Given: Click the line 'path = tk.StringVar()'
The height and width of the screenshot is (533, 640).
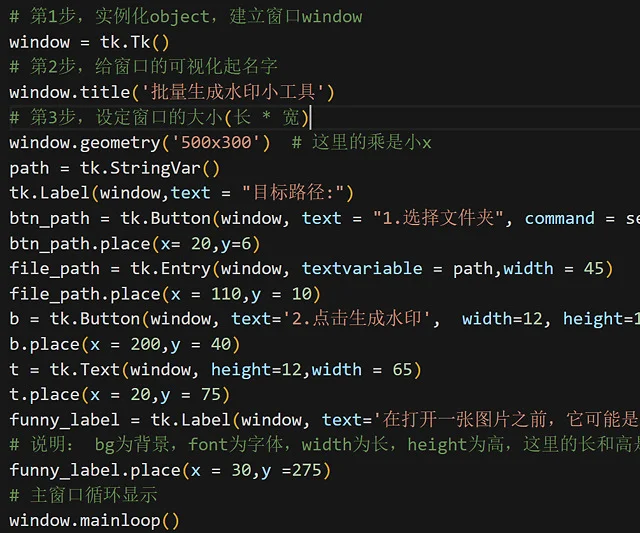Looking at the screenshot, I should (114, 168).
